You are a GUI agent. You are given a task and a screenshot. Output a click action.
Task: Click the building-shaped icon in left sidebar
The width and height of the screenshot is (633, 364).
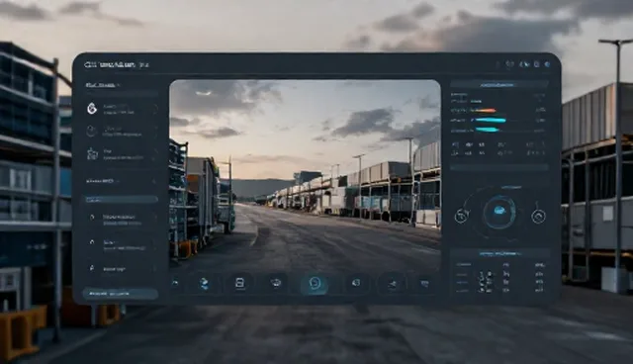(x=92, y=153)
